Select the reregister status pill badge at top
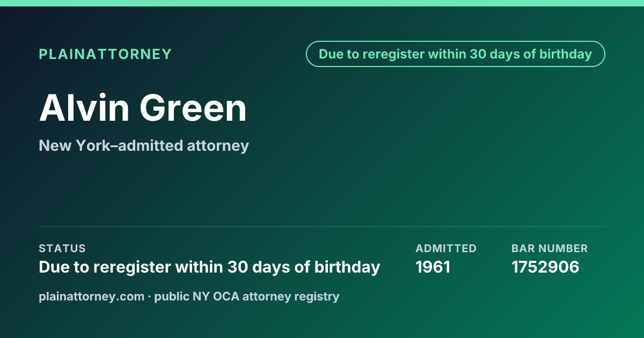Screen dimensions: 644x338 pos(456,54)
